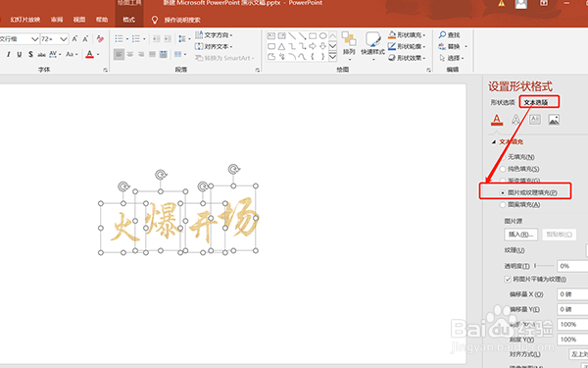The height and width of the screenshot is (368, 588).
Task: Click the transparency (透明度) slider
Action: [544, 266]
